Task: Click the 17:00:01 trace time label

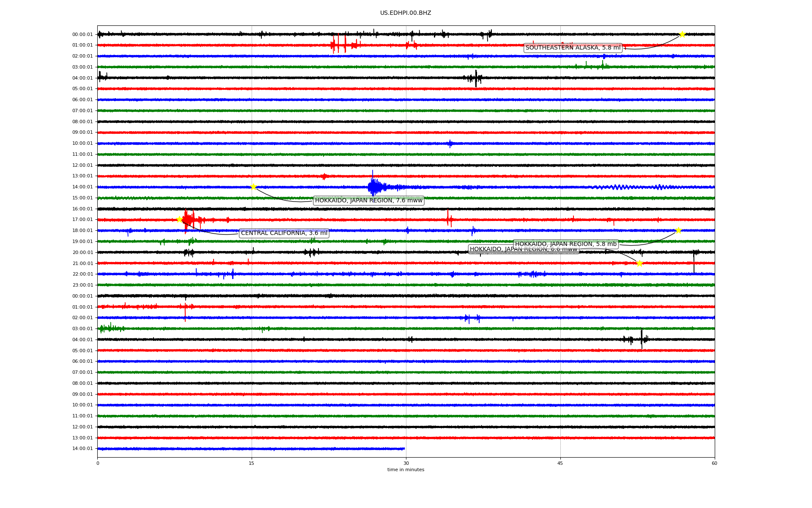Action: point(82,220)
